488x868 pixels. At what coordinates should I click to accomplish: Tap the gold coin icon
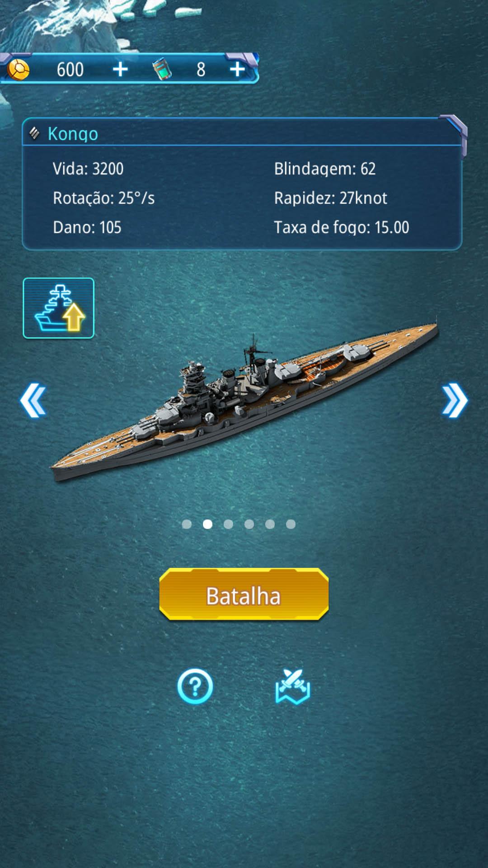click(x=19, y=70)
